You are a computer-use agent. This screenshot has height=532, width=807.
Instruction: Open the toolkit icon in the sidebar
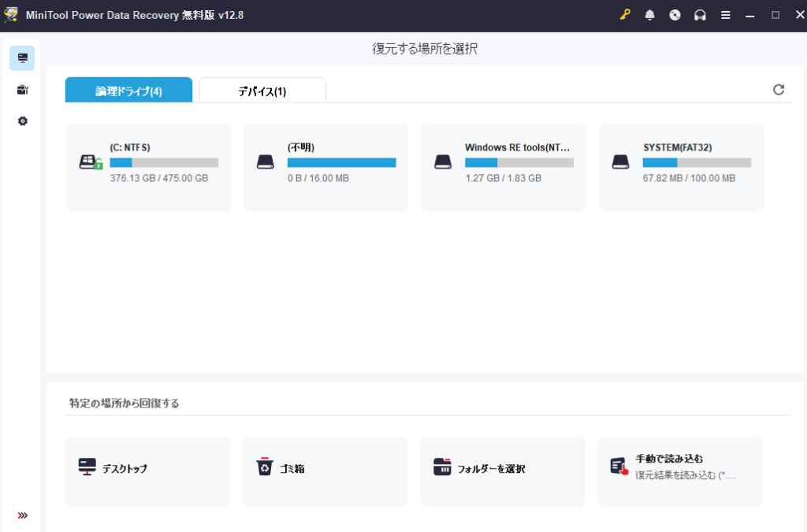(21, 89)
